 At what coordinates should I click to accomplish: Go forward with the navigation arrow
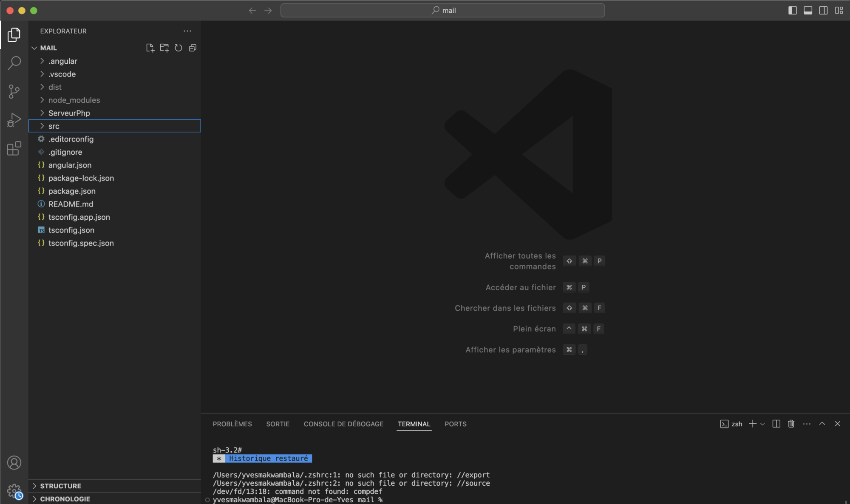point(268,11)
